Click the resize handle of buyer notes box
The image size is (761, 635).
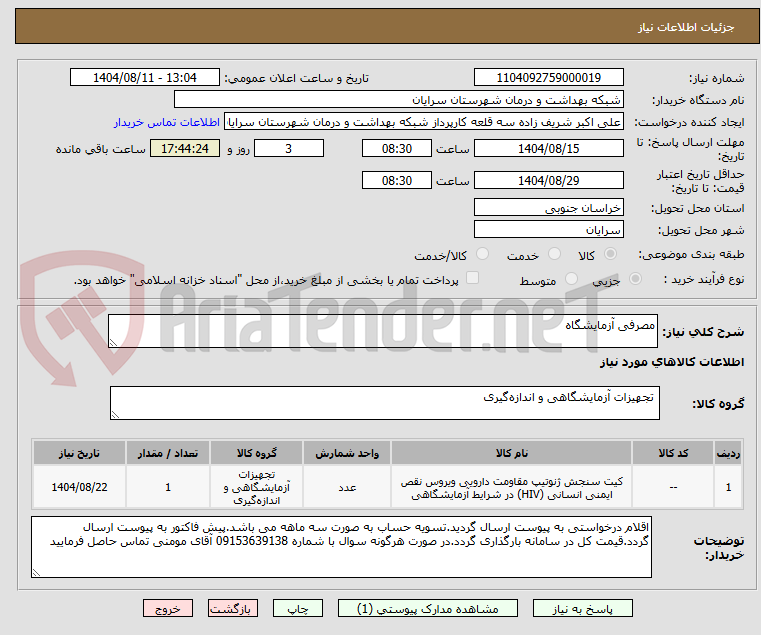(36, 572)
